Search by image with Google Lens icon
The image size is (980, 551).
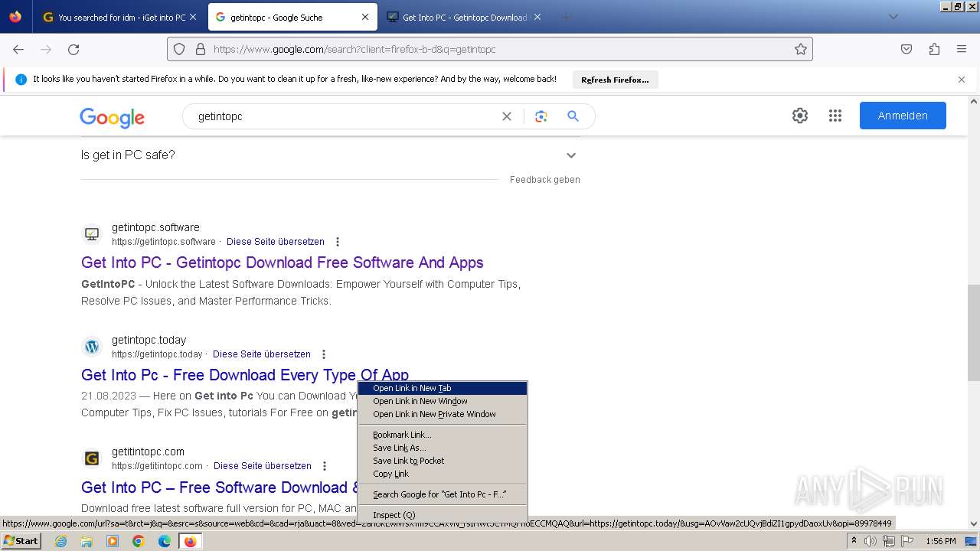[541, 116]
